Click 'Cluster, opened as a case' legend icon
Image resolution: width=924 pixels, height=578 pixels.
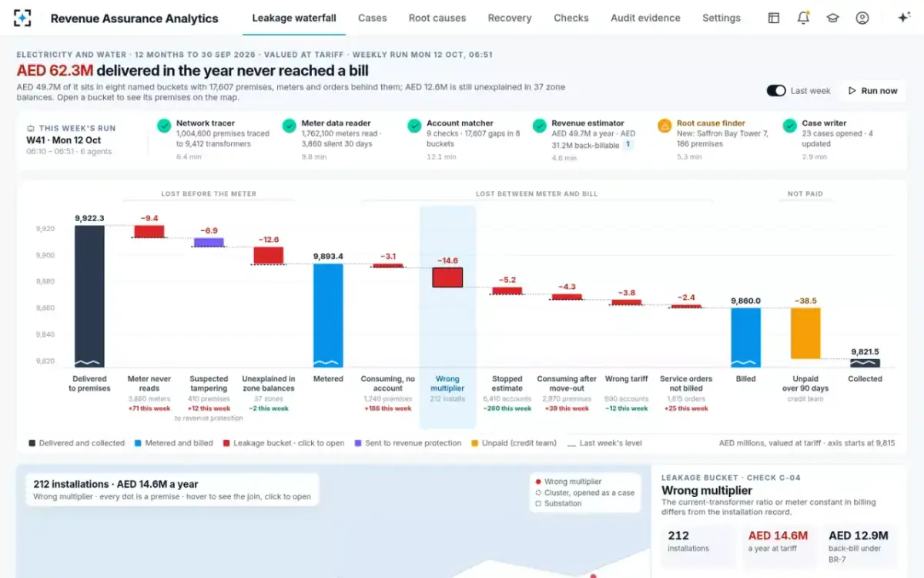(x=537, y=492)
